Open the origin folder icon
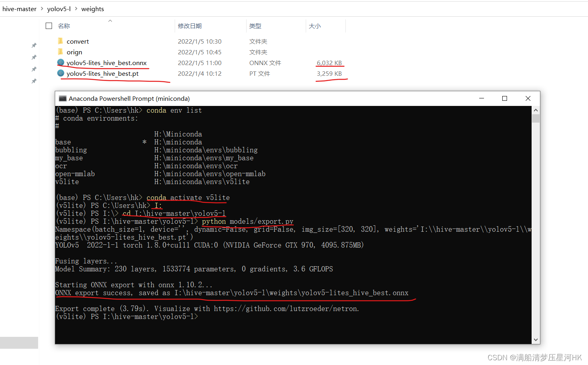The width and height of the screenshot is (588, 365). click(x=60, y=52)
